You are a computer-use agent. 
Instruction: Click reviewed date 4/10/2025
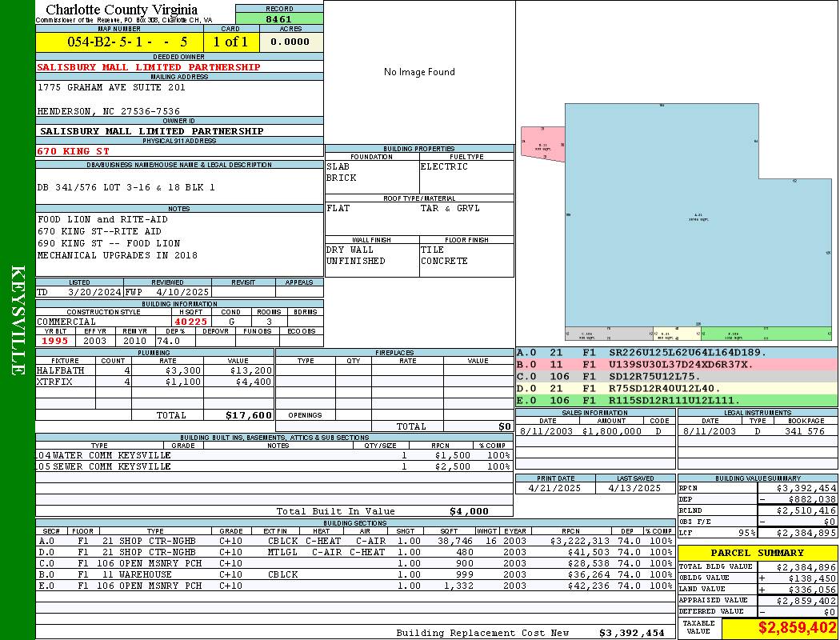click(182, 293)
